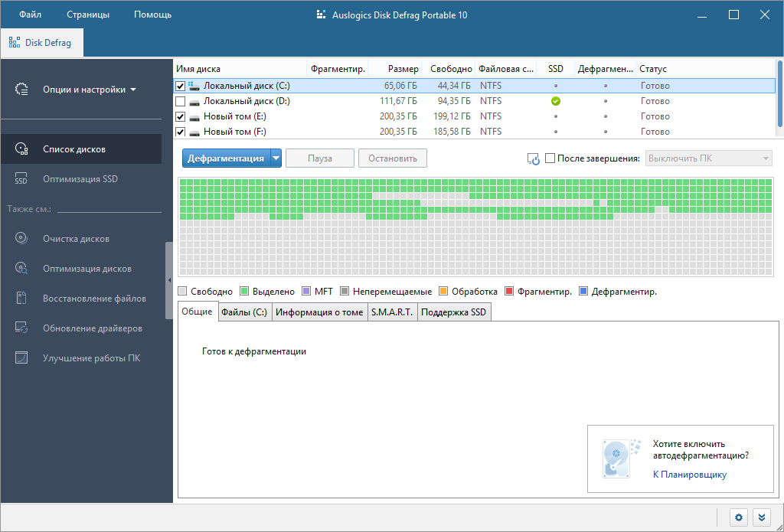Screen dimensions: 784x532
Task: Uncheck Новый том (F:) checkbox
Action: 181,132
